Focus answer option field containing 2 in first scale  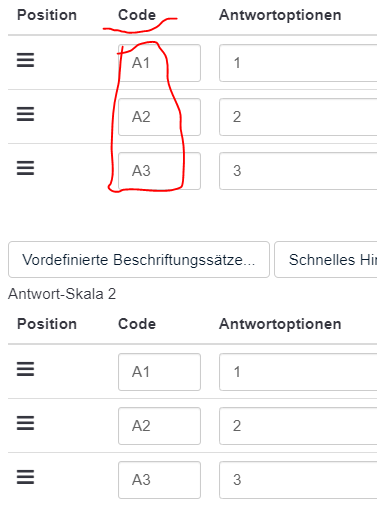[298, 117]
